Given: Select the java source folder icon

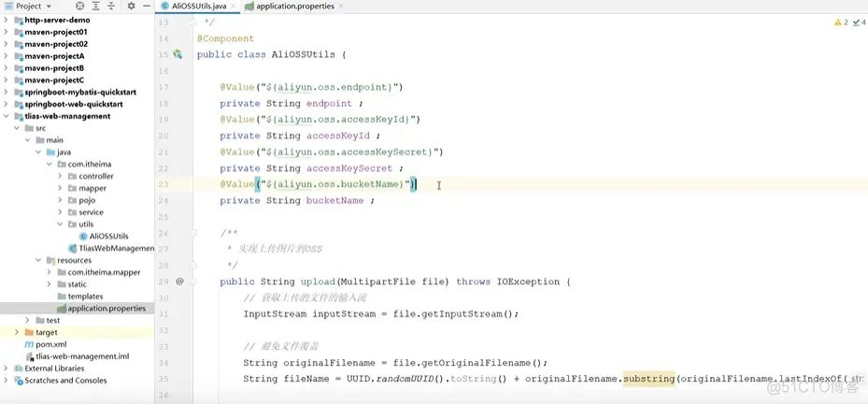Looking at the screenshot, I should coord(50,151).
